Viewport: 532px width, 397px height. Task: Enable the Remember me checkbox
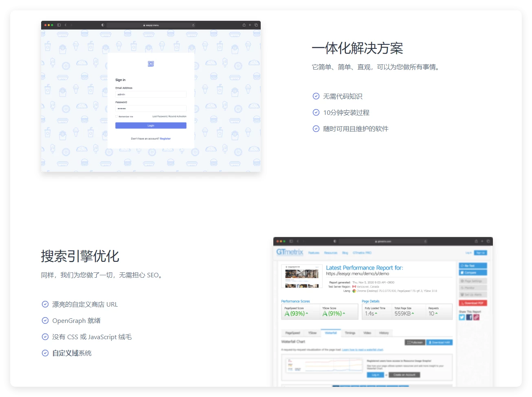tap(117, 116)
